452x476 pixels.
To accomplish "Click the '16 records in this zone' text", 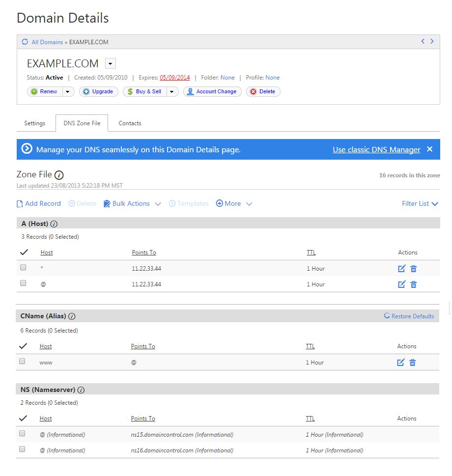I will coord(409,175).
